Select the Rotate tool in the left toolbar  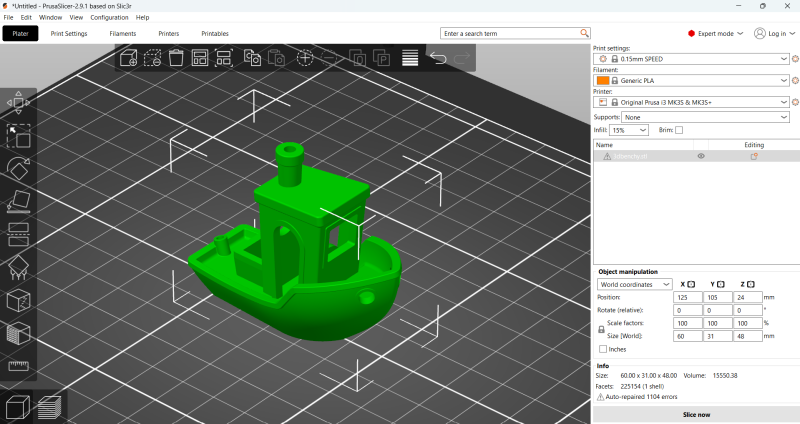[x=18, y=168]
